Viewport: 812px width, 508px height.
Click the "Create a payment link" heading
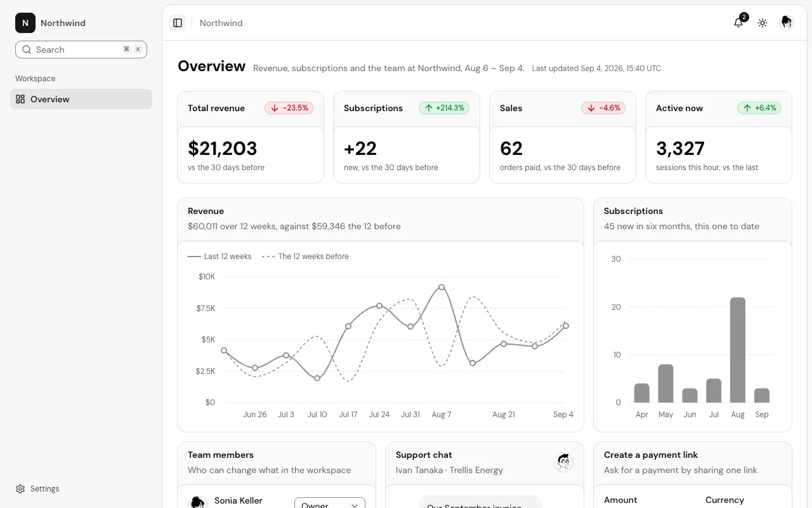[651, 455]
